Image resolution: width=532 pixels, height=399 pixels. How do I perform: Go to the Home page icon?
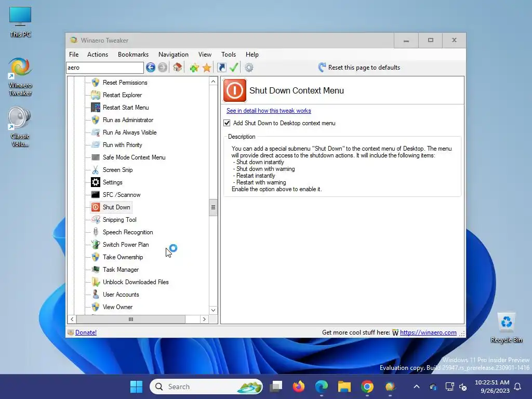coord(178,67)
